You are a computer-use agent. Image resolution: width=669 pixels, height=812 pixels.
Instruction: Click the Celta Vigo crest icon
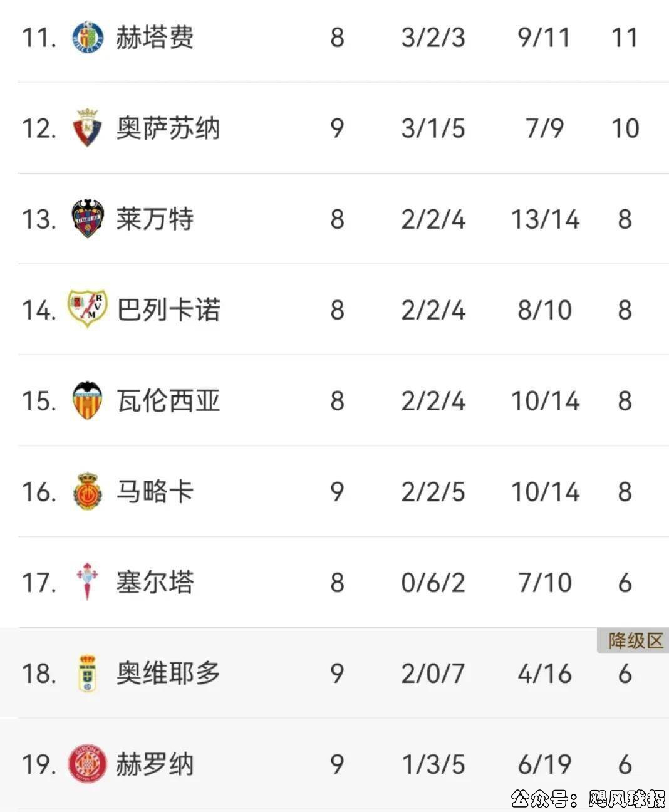[x=87, y=581]
